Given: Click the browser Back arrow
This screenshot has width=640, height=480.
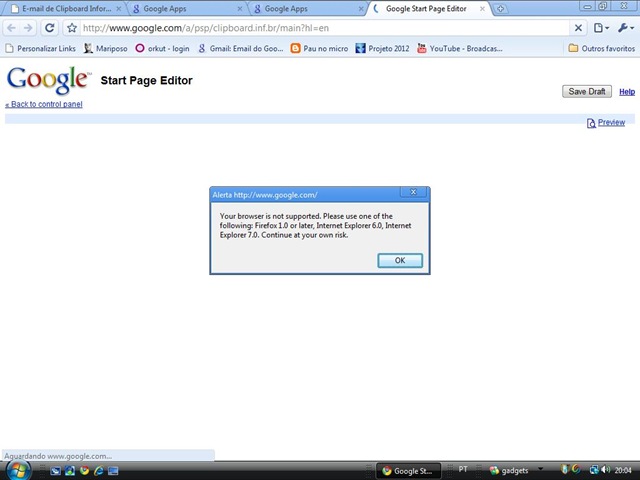Looking at the screenshot, I should 11,28.
